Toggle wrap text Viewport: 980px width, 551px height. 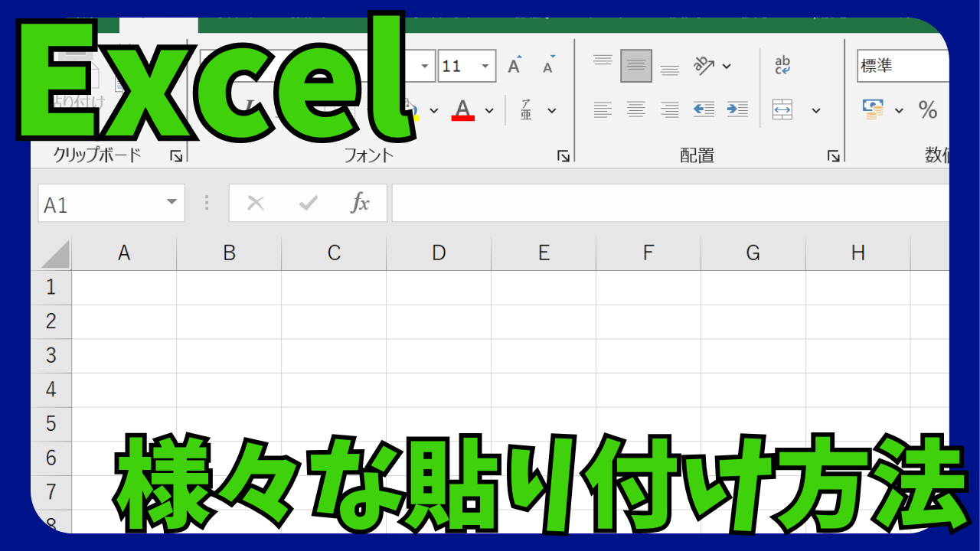pyautogui.click(x=782, y=66)
